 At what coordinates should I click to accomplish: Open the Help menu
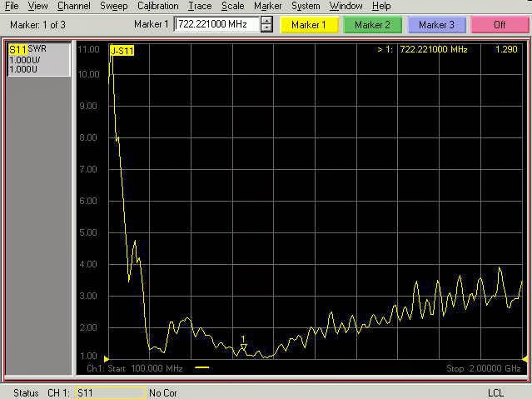point(381,6)
